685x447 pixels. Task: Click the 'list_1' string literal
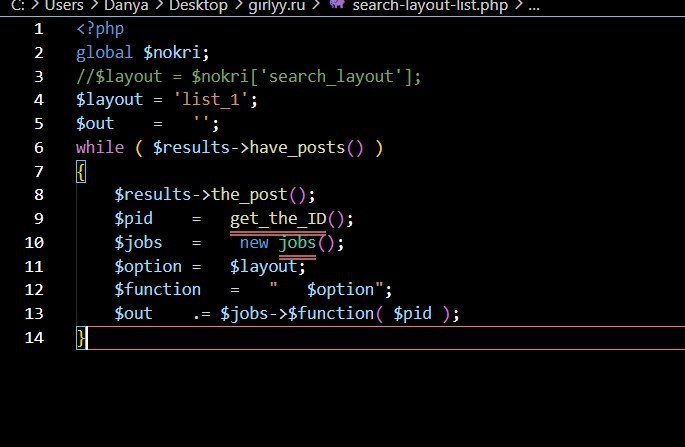click(211, 100)
